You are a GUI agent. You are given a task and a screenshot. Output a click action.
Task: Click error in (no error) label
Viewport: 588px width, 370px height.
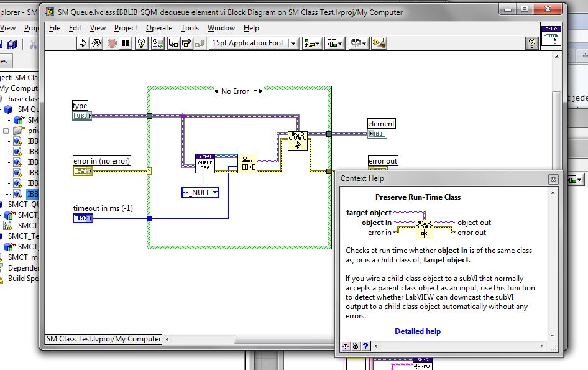click(x=101, y=161)
